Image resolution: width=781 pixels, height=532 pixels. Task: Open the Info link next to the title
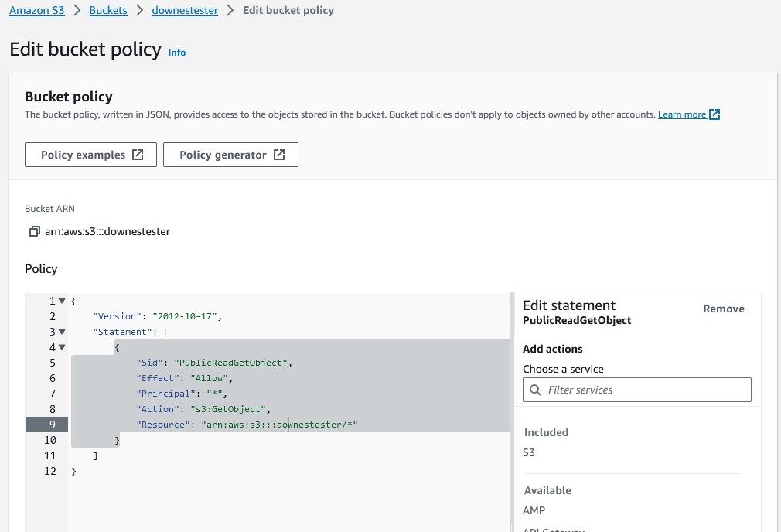tap(177, 53)
